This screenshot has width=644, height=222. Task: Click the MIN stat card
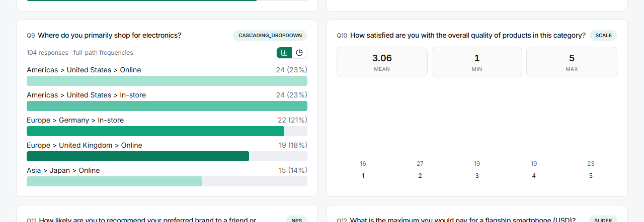477,62
